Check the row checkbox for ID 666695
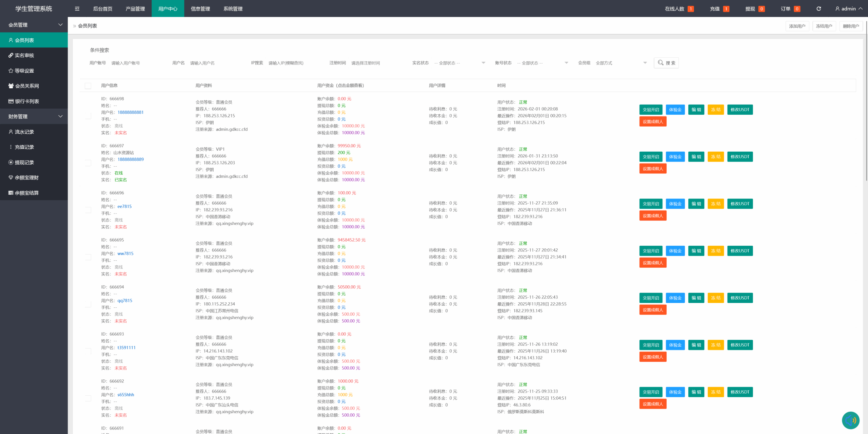The image size is (868, 434). [88, 257]
